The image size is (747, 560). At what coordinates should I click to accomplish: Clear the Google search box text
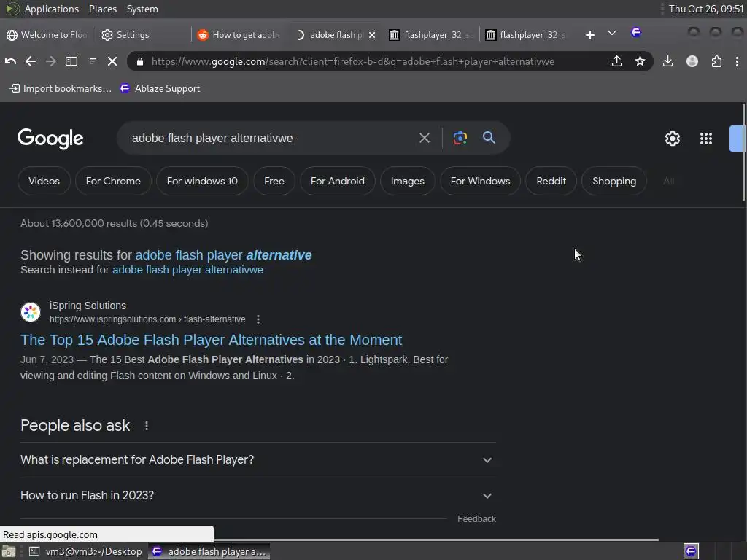coord(424,138)
